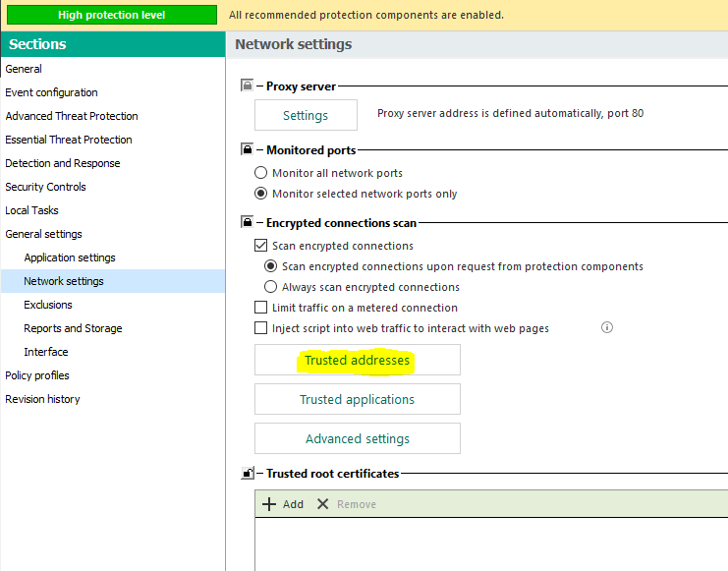
Task: Enable Inject script into web traffic checkbox
Action: [261, 328]
